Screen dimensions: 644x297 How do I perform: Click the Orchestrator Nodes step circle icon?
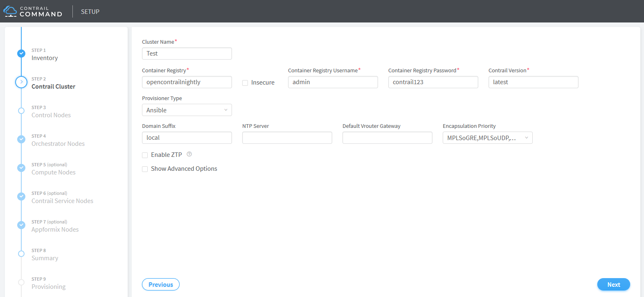point(21,139)
